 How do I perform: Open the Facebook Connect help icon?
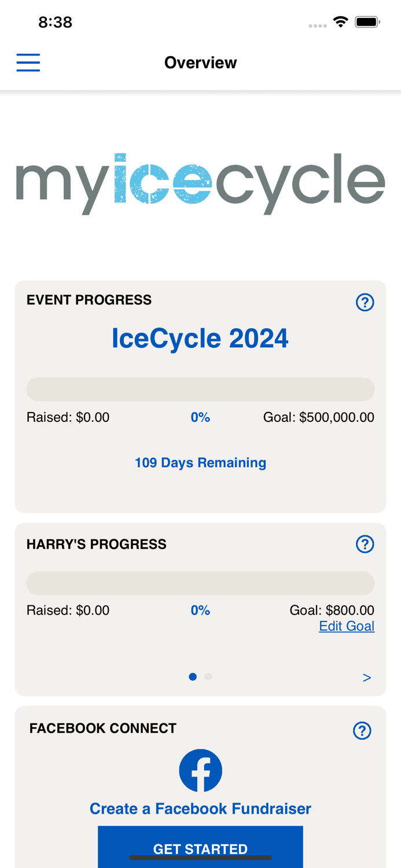(362, 730)
